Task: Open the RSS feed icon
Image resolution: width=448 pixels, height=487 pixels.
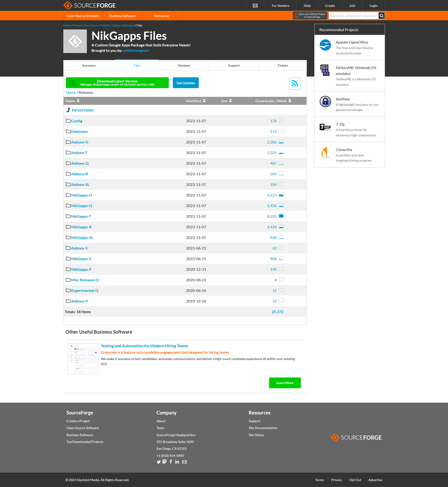Action: click(295, 83)
